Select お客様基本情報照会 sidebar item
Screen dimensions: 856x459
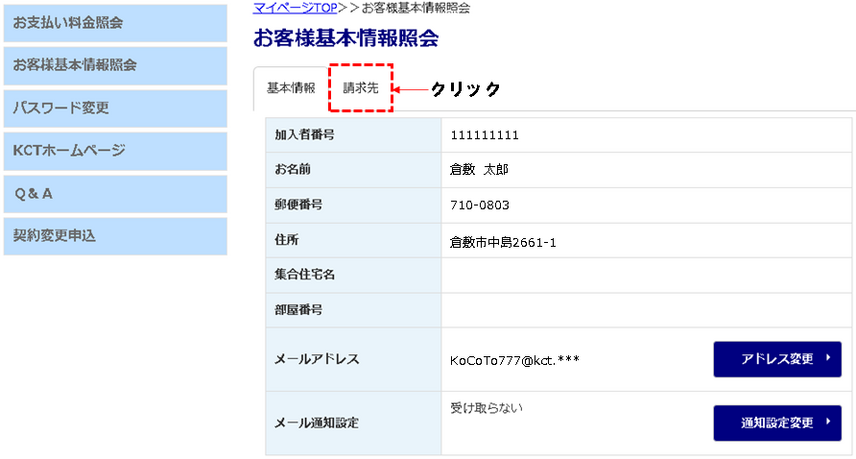[114, 65]
